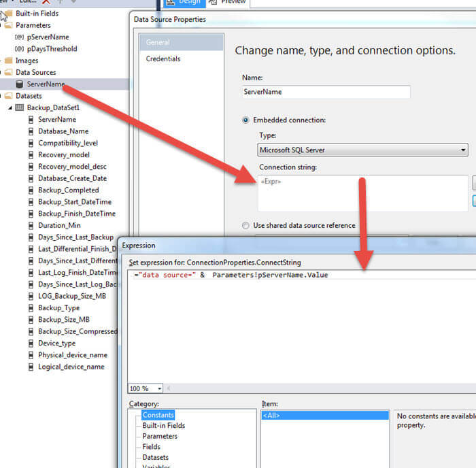Select the Fields category
The width and height of the screenshot is (476, 468).
point(151,447)
